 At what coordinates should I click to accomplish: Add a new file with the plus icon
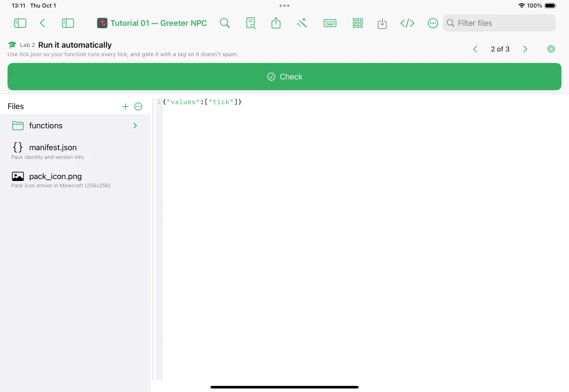[126, 107]
